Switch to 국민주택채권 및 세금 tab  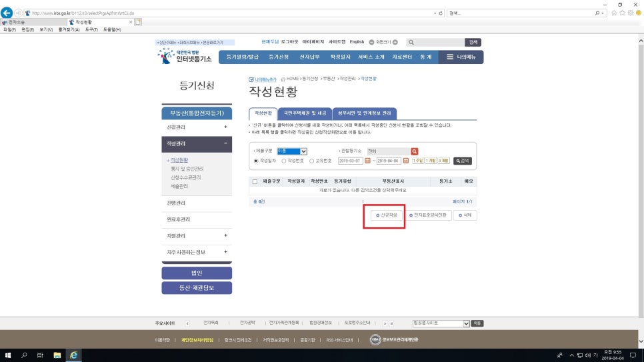click(x=305, y=113)
